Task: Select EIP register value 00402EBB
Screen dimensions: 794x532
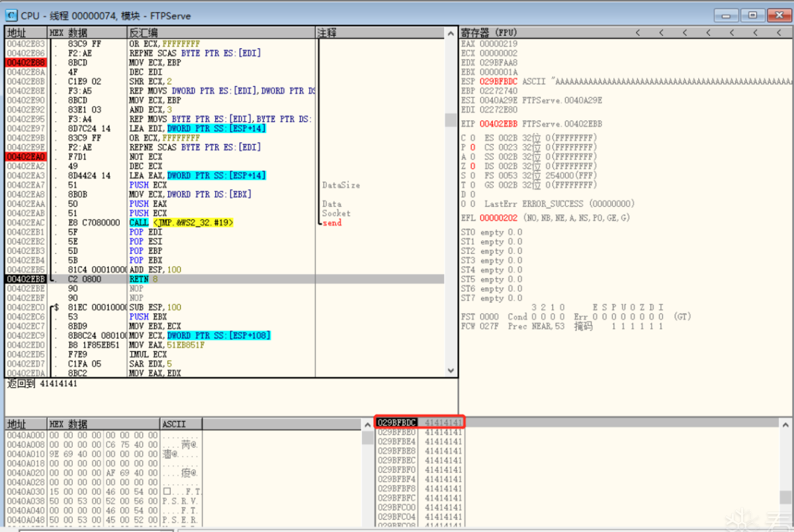Action: [498, 124]
